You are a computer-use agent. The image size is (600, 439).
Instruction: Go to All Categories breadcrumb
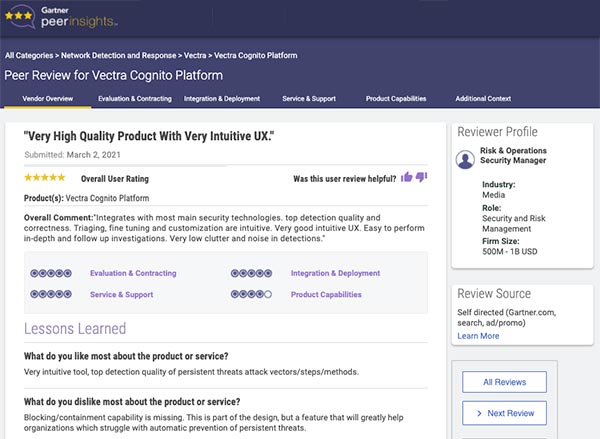pyautogui.click(x=29, y=55)
